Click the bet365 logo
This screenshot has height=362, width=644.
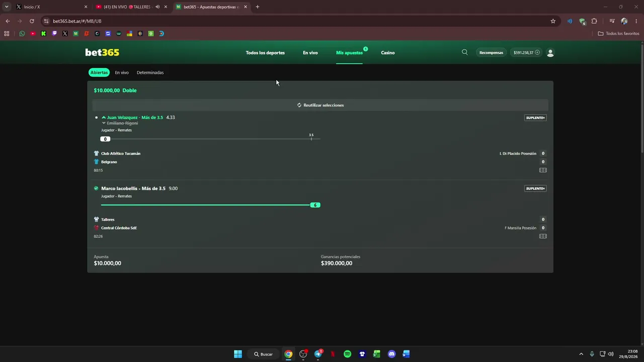[x=102, y=52]
